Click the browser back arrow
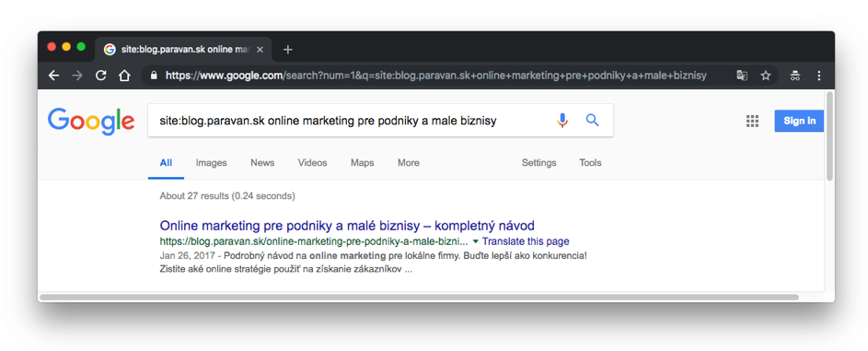Image resolution: width=868 pixels, height=351 pixels. tap(53, 76)
